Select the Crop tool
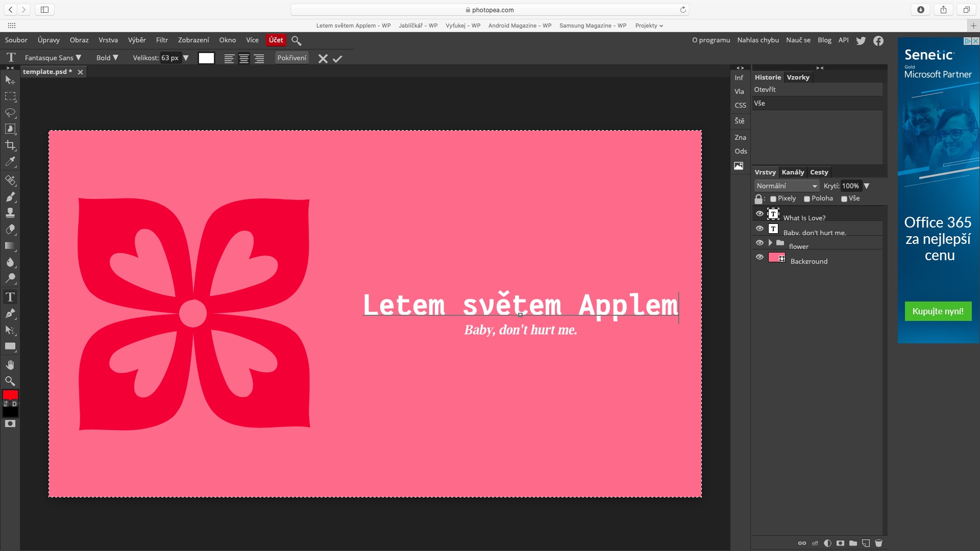The width and height of the screenshot is (980, 551). tap(10, 145)
